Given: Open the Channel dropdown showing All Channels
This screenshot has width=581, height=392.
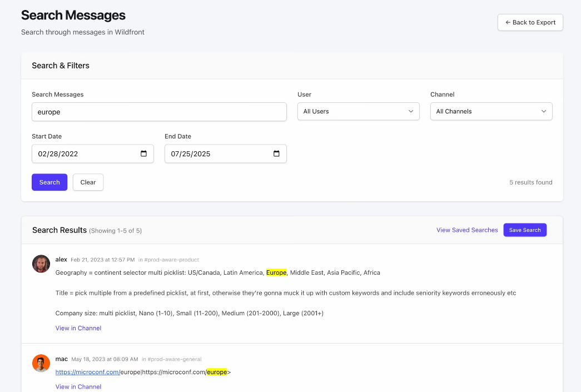Looking at the screenshot, I should click(491, 111).
